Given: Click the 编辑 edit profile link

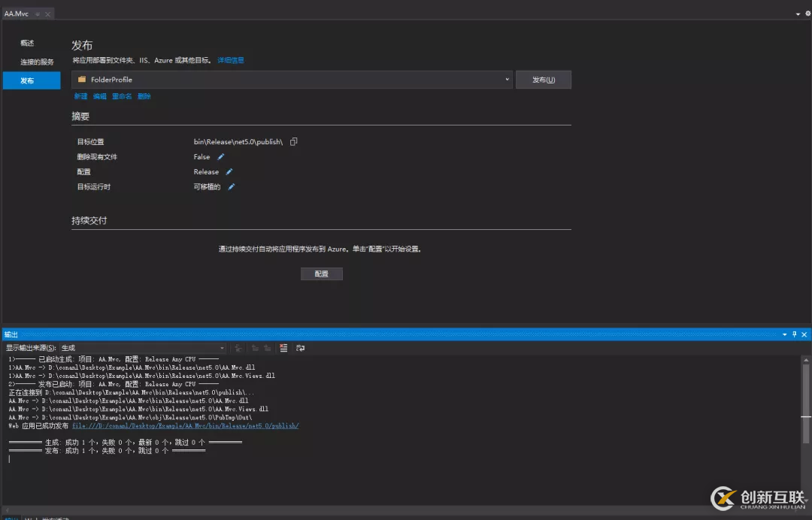Looking at the screenshot, I should (x=100, y=96).
